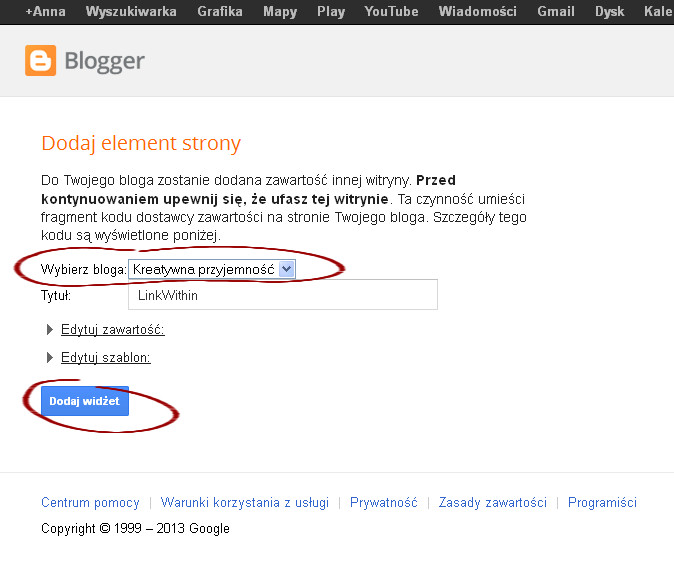The width and height of the screenshot is (674, 566).
Task: Open the Prywatność link
Action: pyautogui.click(x=384, y=502)
